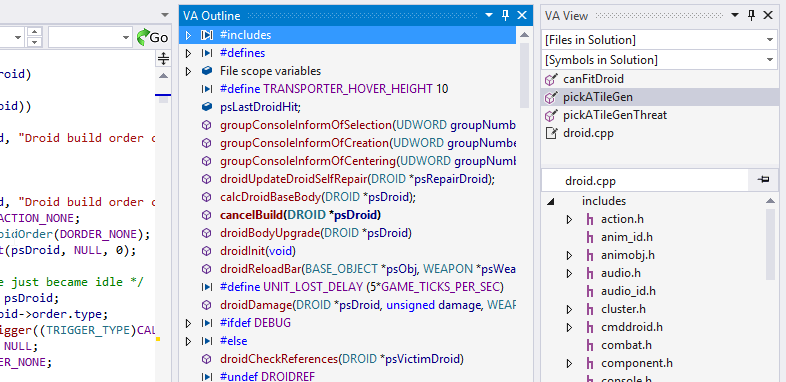Click the green Go button
786x382 pixels.
153,37
